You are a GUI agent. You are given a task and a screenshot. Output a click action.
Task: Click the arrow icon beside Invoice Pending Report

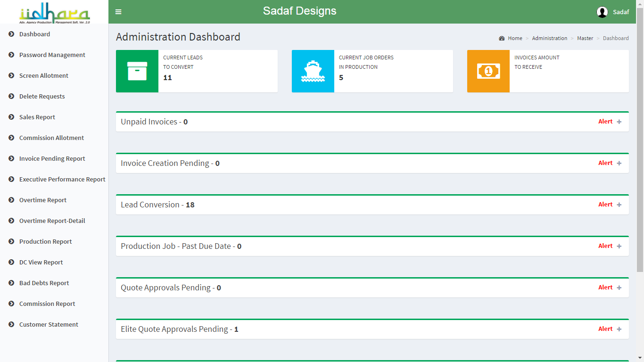(x=11, y=158)
